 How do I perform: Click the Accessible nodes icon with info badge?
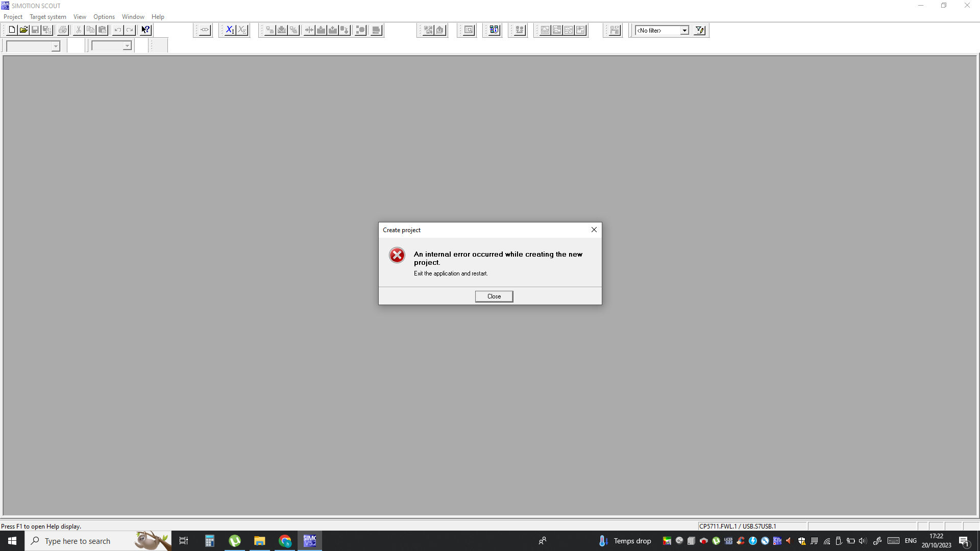(x=494, y=30)
